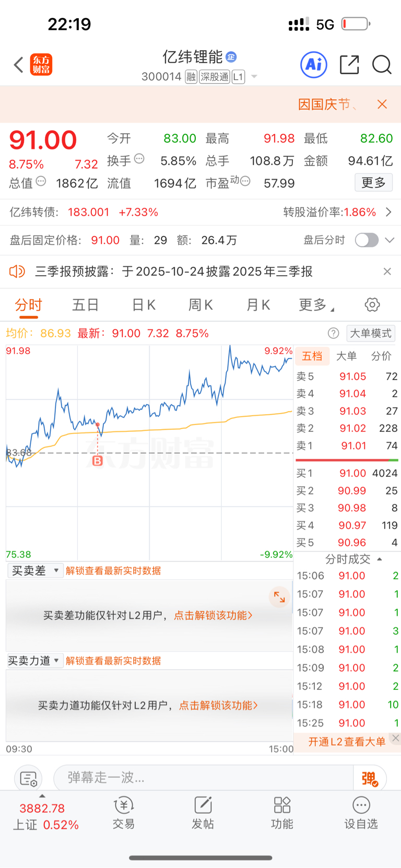Dismiss the 因国庆节 notice banner
This screenshot has width=401, height=868.
click(382, 104)
